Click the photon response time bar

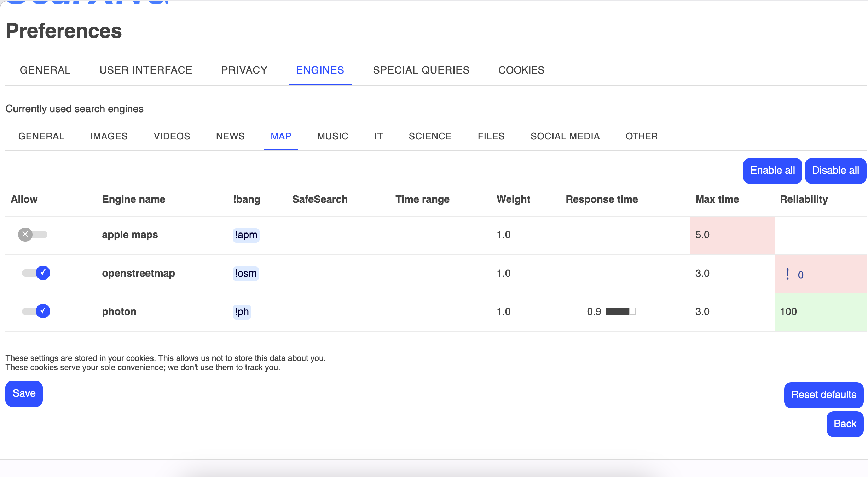pos(621,311)
